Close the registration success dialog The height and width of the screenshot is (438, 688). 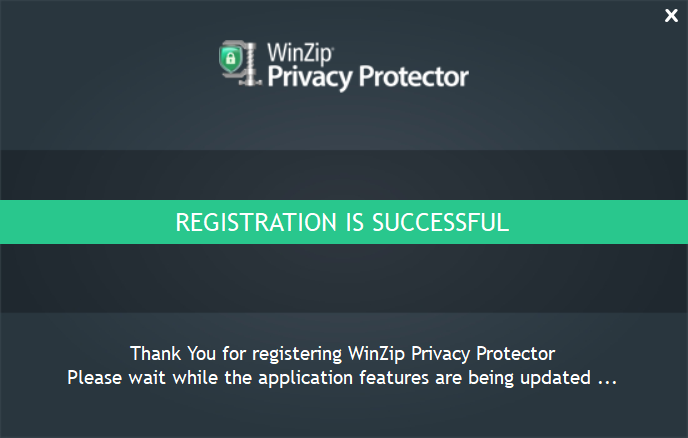point(671,15)
